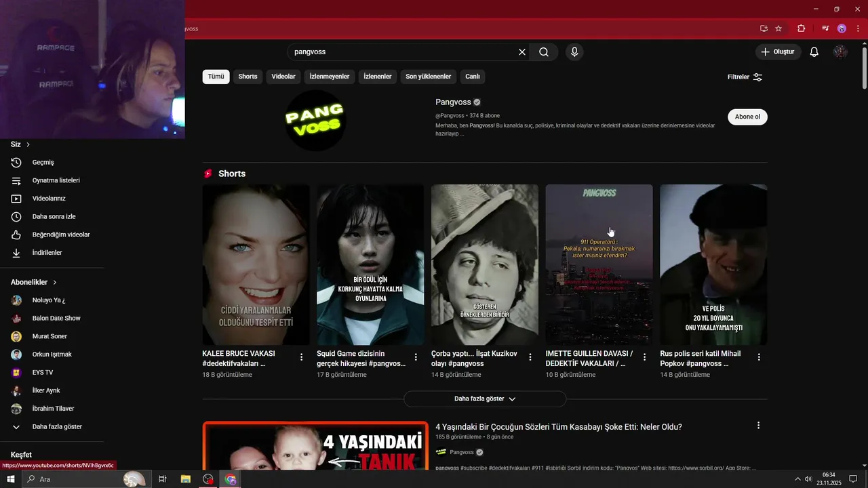Click the magnifier search button
Screen dimensions: 868x488
544,52
